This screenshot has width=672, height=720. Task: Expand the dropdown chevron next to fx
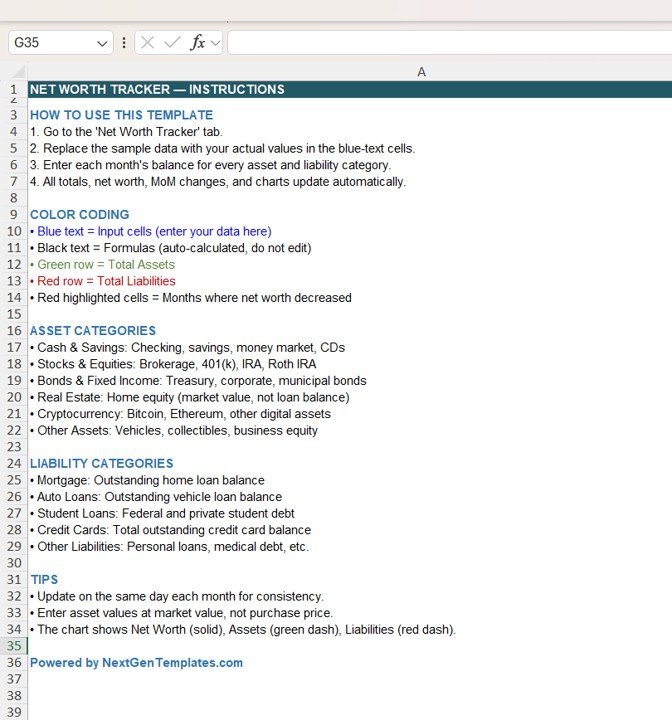point(215,43)
